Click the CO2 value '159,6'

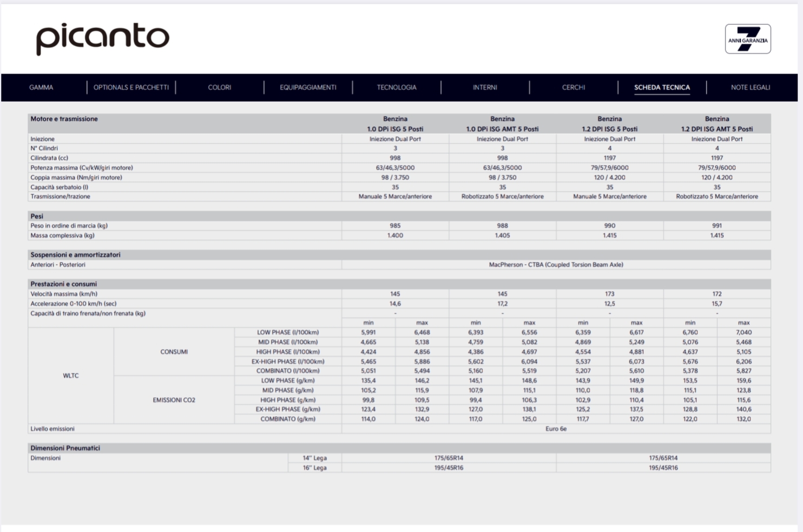tap(744, 380)
